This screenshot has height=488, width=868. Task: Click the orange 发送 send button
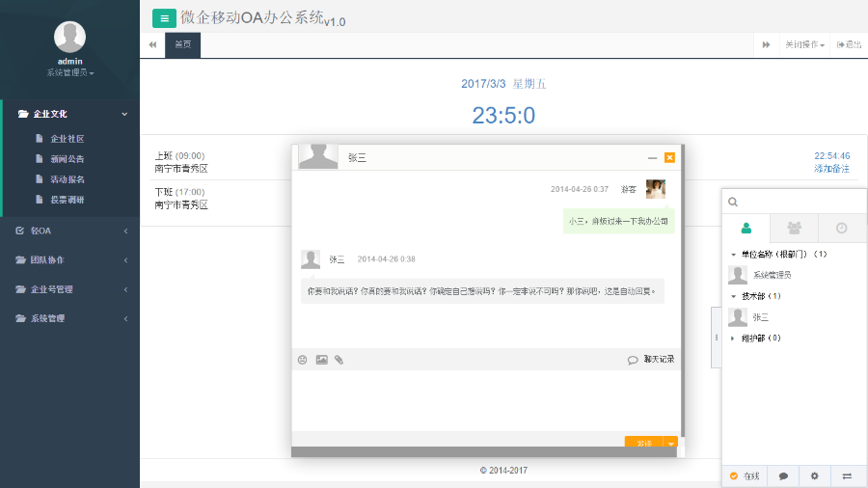coord(644,443)
